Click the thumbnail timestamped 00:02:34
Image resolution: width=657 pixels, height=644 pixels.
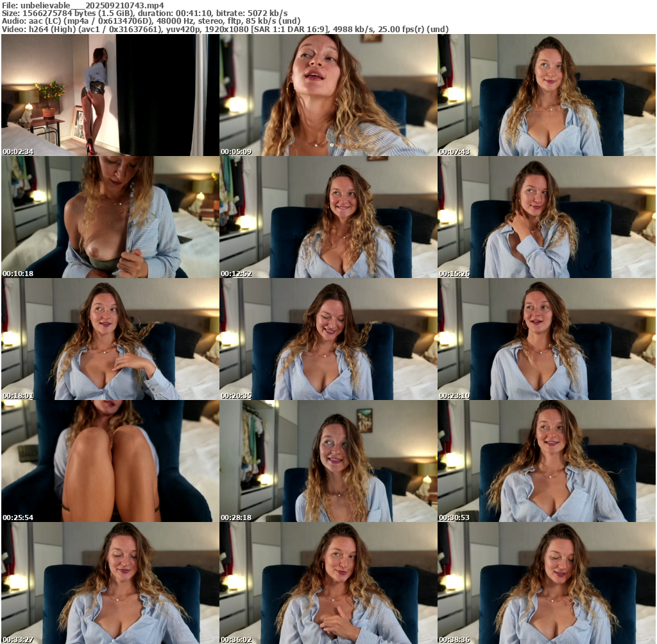(110, 95)
